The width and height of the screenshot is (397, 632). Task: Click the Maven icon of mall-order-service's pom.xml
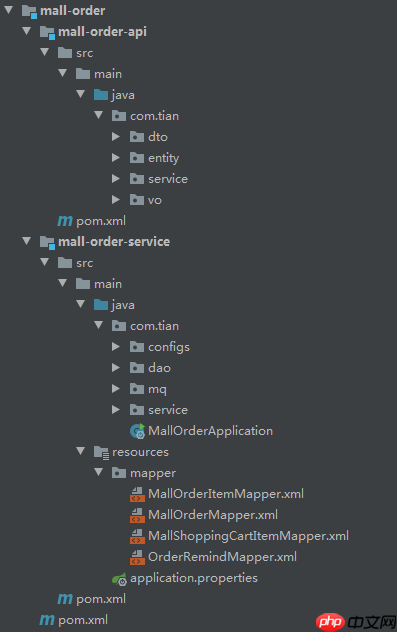click(x=65, y=599)
